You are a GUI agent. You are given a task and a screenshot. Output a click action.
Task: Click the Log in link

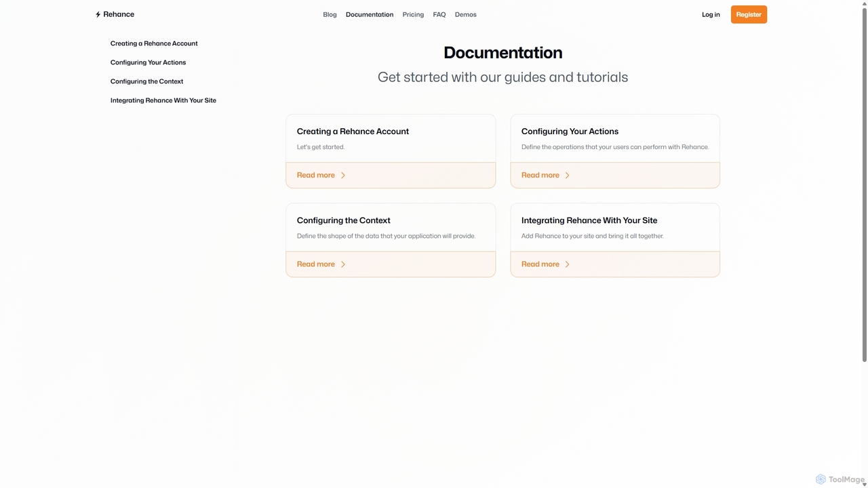coord(711,14)
